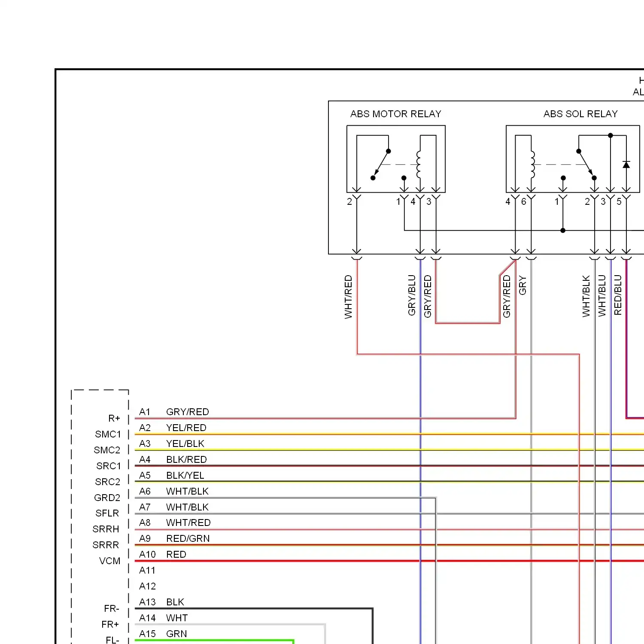Click the diode symbol in SOL relay
This screenshot has height=644, width=644.
click(x=626, y=164)
